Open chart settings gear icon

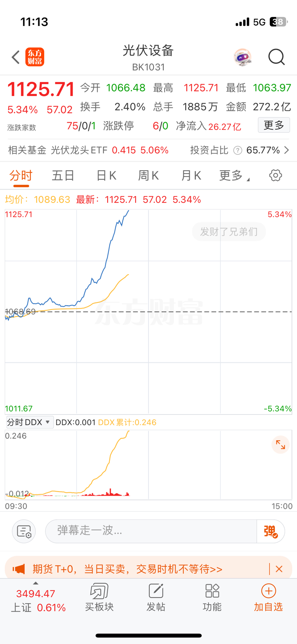click(x=275, y=175)
